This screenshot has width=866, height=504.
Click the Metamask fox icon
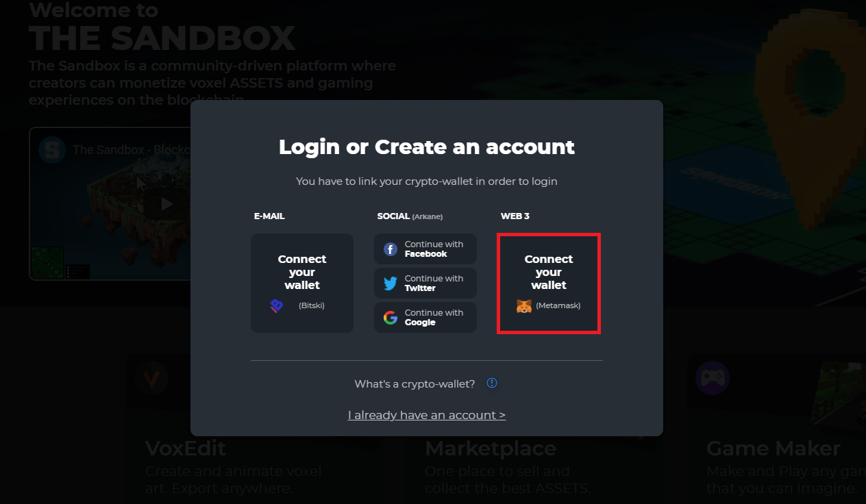pyautogui.click(x=524, y=306)
